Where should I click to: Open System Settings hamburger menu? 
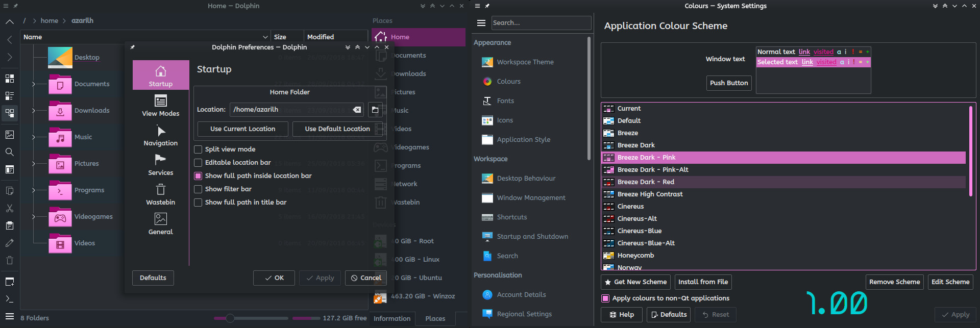coord(481,23)
